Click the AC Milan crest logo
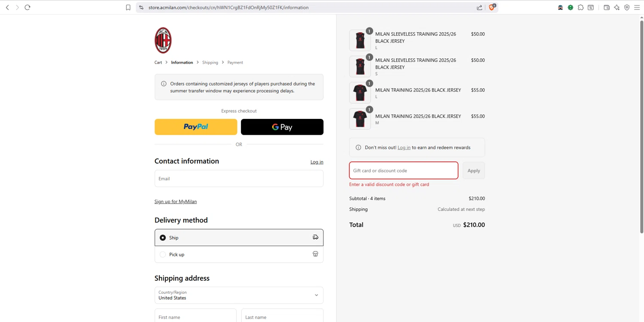The height and width of the screenshot is (322, 644). tap(163, 40)
